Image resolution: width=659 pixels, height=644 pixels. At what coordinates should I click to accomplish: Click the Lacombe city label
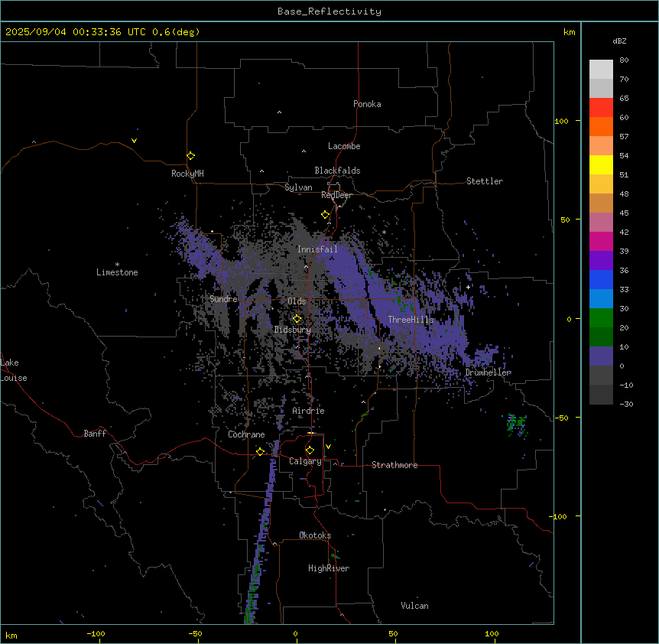click(x=344, y=146)
